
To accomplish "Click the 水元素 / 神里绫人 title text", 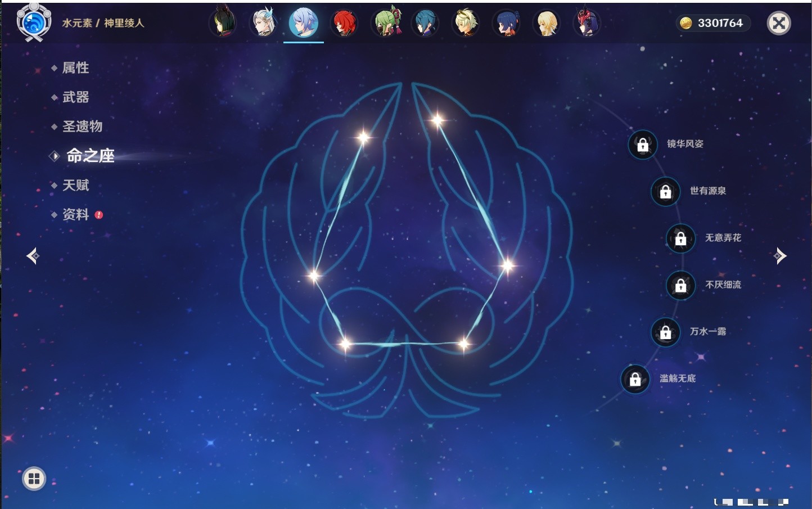I will (103, 23).
